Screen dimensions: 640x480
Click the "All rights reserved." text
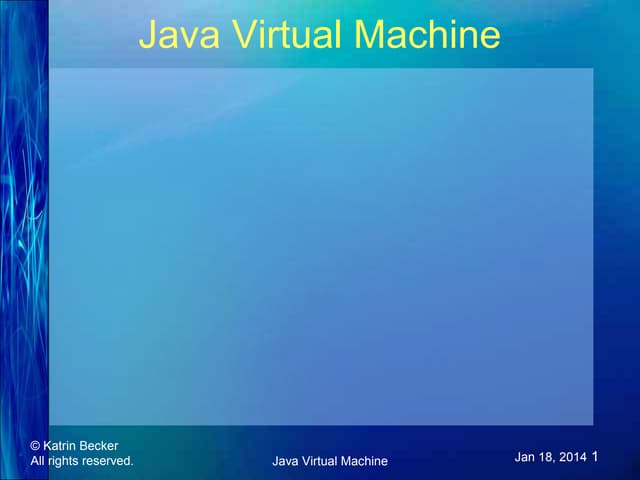pos(82,461)
